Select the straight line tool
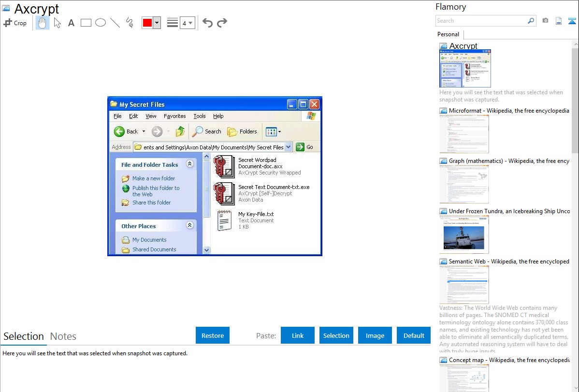579x392 pixels. 115,23
